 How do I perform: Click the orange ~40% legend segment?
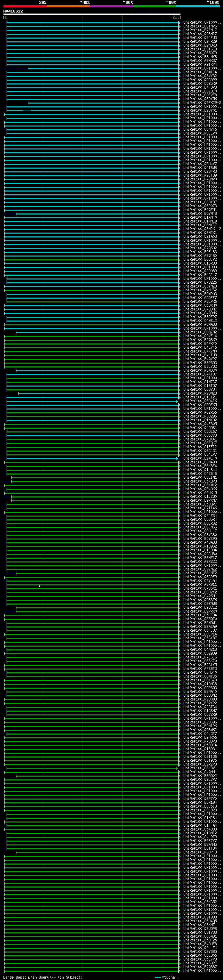68,6
